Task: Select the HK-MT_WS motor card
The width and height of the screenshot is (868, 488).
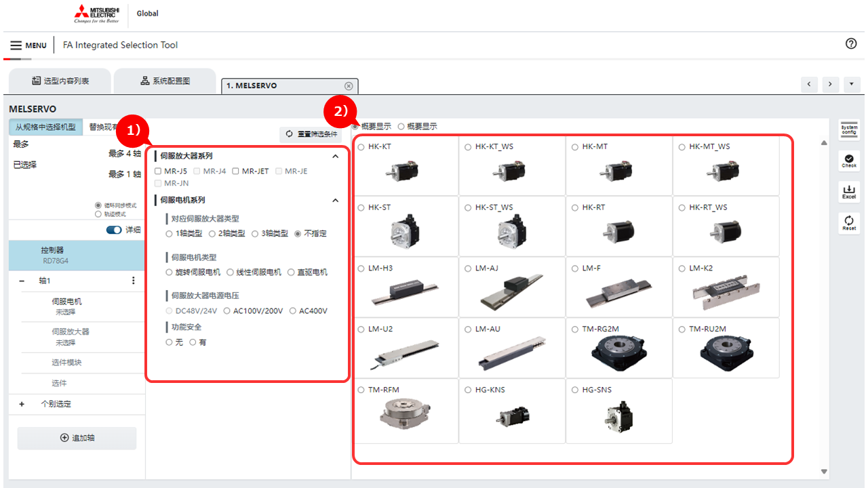Action: (x=726, y=166)
